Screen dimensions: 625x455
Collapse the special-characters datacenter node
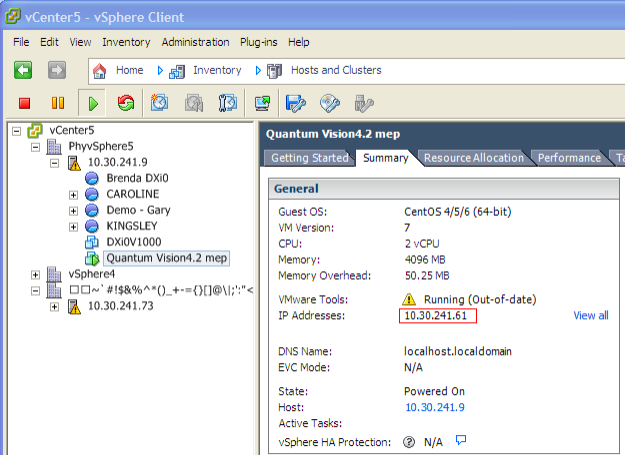pos(35,290)
